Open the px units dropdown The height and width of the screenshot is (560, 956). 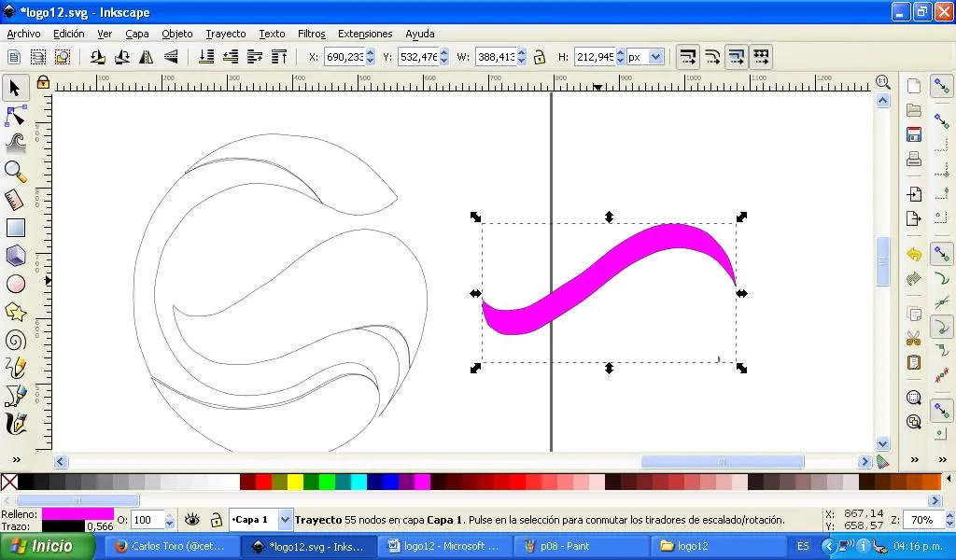655,57
